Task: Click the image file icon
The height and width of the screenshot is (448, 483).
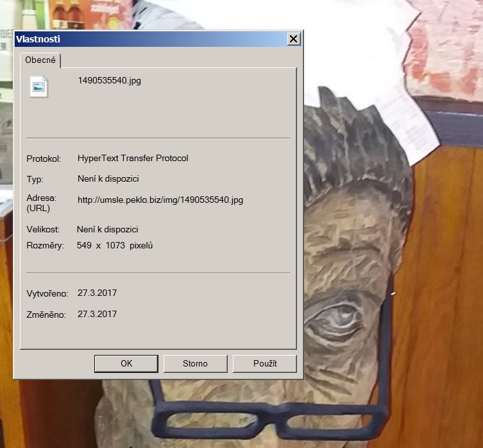Action: tap(39, 87)
